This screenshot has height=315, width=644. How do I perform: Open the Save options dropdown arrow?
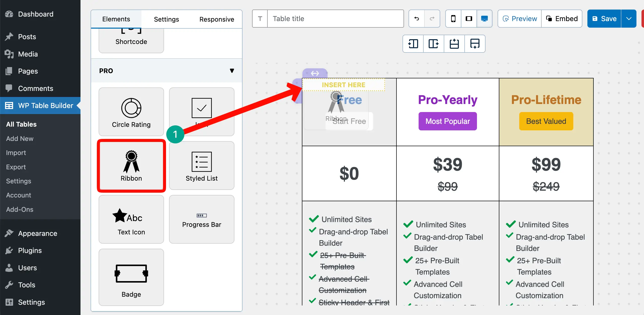pyautogui.click(x=629, y=19)
